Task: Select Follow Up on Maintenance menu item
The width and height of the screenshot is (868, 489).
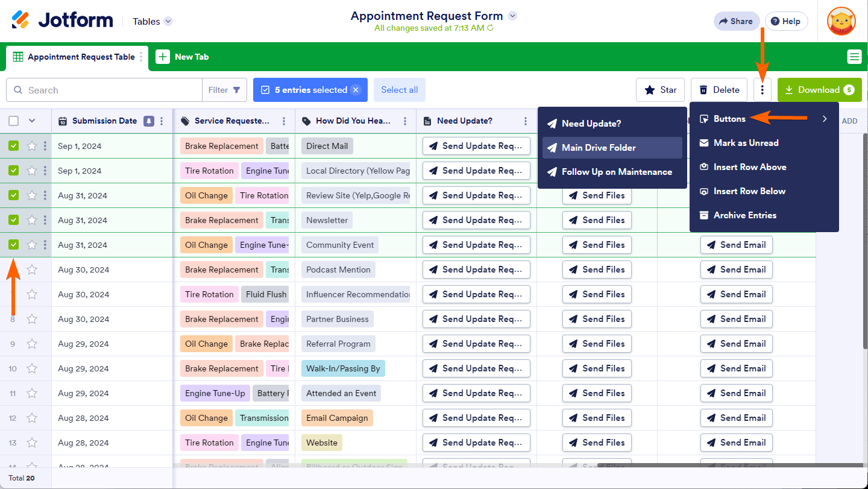Action: [612, 172]
